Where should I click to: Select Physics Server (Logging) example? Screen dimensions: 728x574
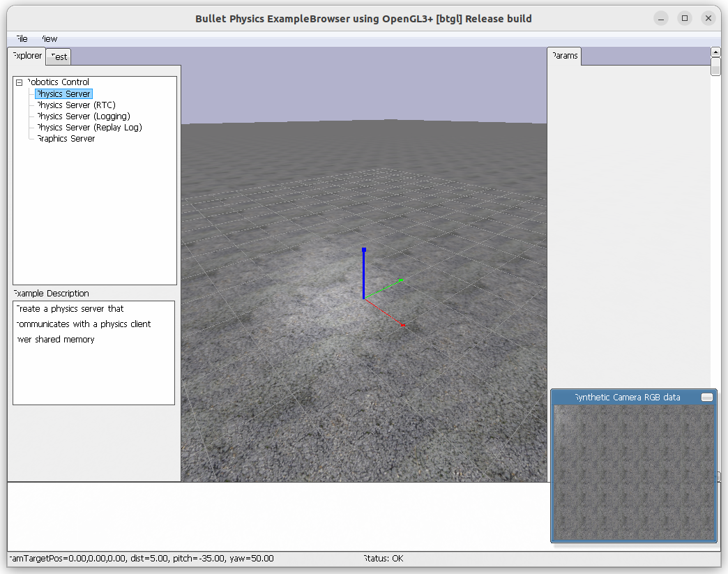tap(84, 116)
